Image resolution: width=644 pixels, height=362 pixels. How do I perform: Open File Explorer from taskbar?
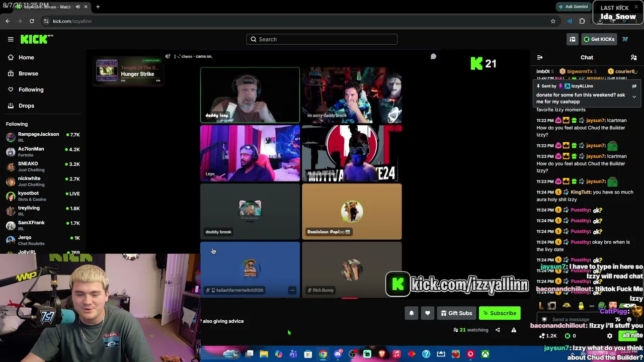264,354
